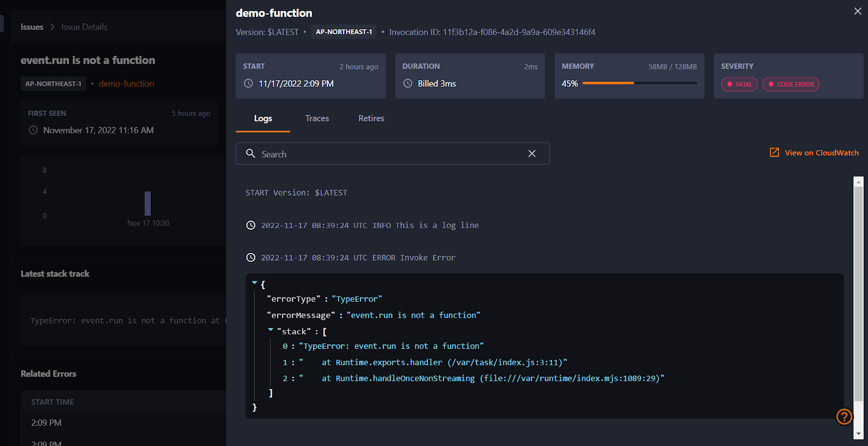Click the First Seen clock icon
Viewport: 868px width, 446px height.
pos(33,130)
